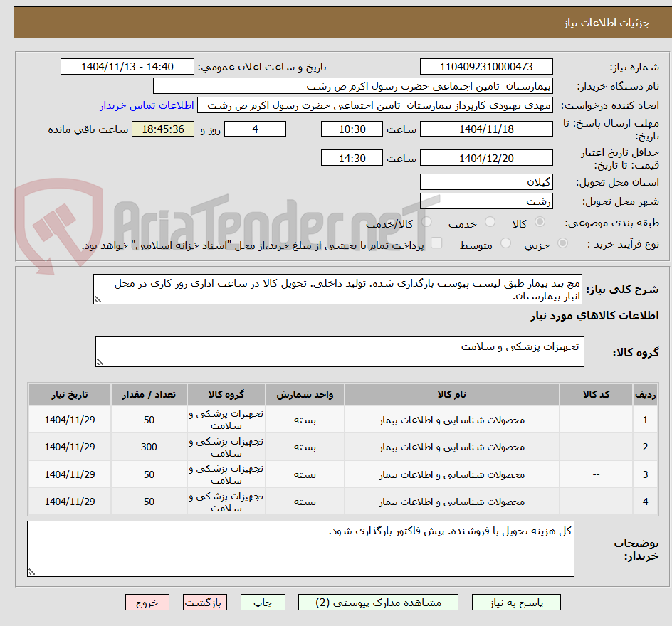The image size is (672, 626).
Task: Click the 'گروه کالا' column header
Action: coord(226,394)
